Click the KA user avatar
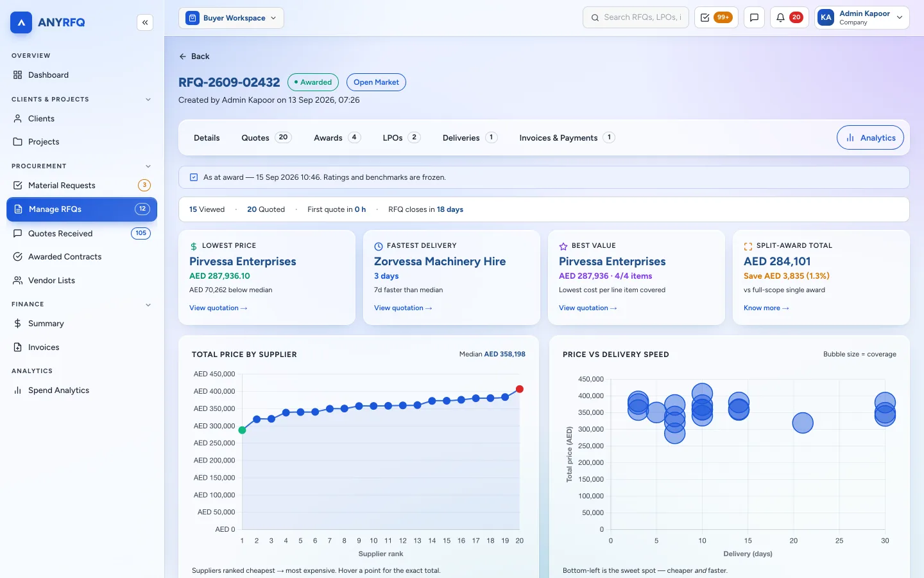The height and width of the screenshot is (578, 924). (826, 18)
